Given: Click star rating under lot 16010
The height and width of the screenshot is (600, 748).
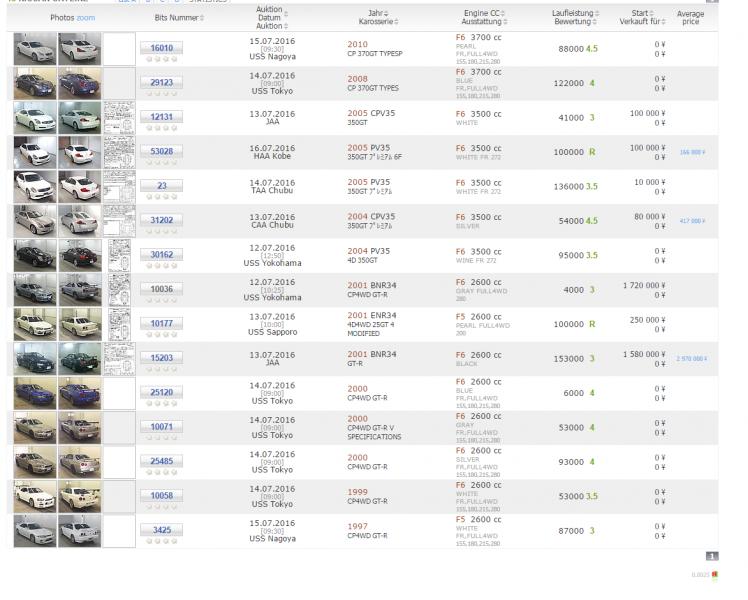Looking at the screenshot, I should coord(162,59).
